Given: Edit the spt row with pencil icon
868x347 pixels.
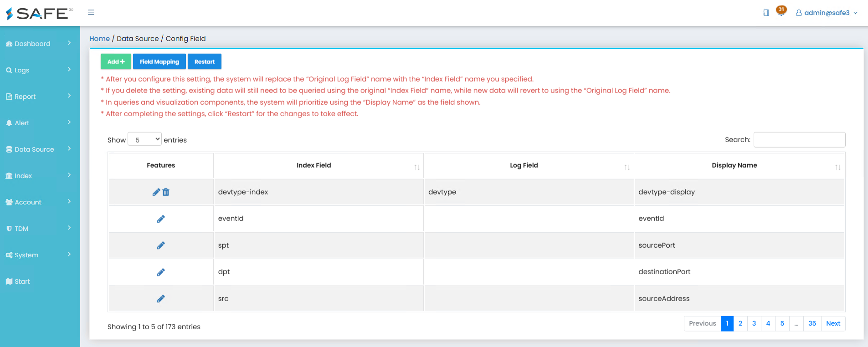Looking at the screenshot, I should coord(161,245).
